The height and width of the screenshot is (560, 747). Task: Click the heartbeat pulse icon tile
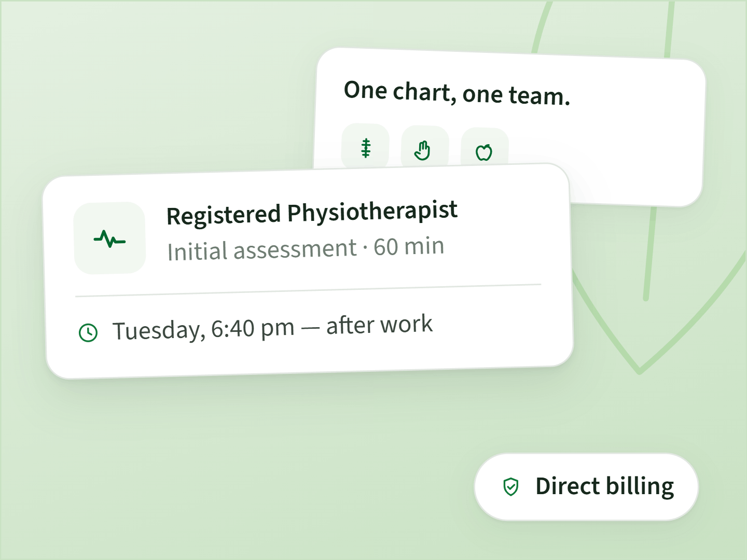point(109,238)
